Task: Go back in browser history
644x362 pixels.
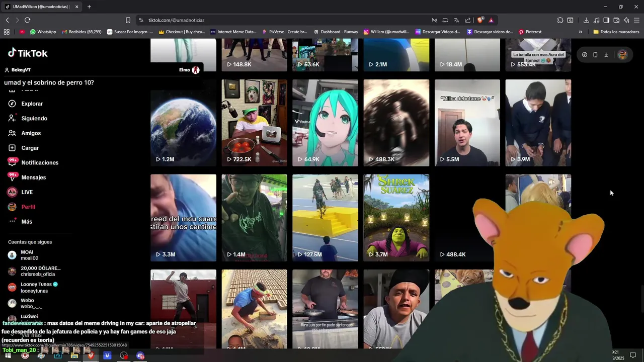Action: 7,20
